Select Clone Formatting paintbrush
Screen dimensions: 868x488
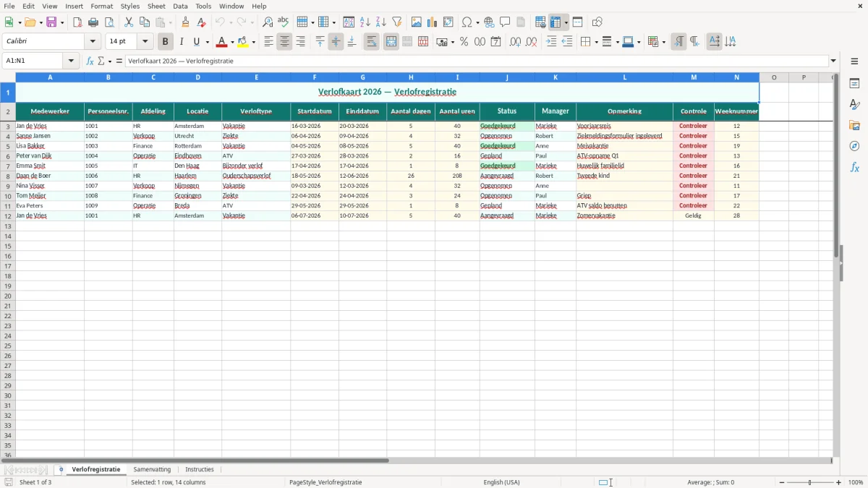click(186, 22)
